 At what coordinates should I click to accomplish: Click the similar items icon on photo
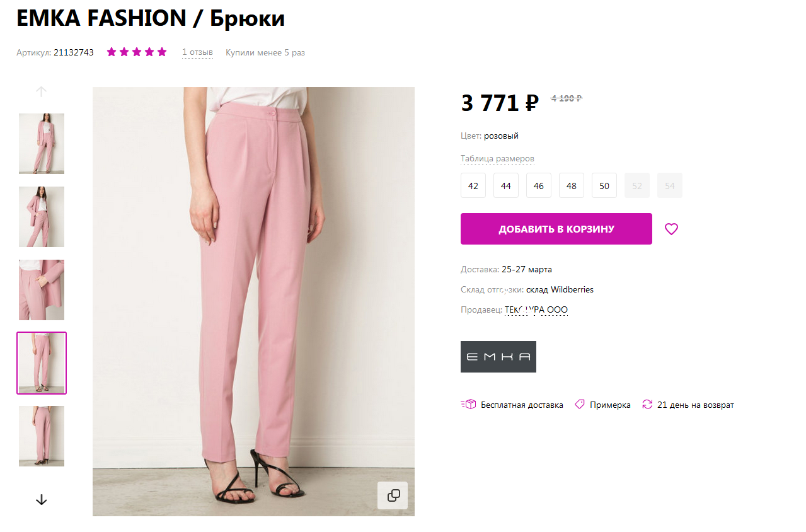393,495
